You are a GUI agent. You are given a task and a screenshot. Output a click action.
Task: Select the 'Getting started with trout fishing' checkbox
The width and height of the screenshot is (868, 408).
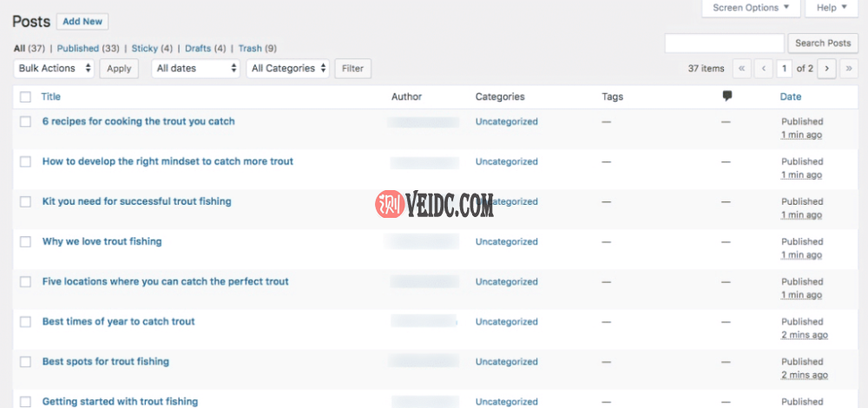tap(25, 401)
